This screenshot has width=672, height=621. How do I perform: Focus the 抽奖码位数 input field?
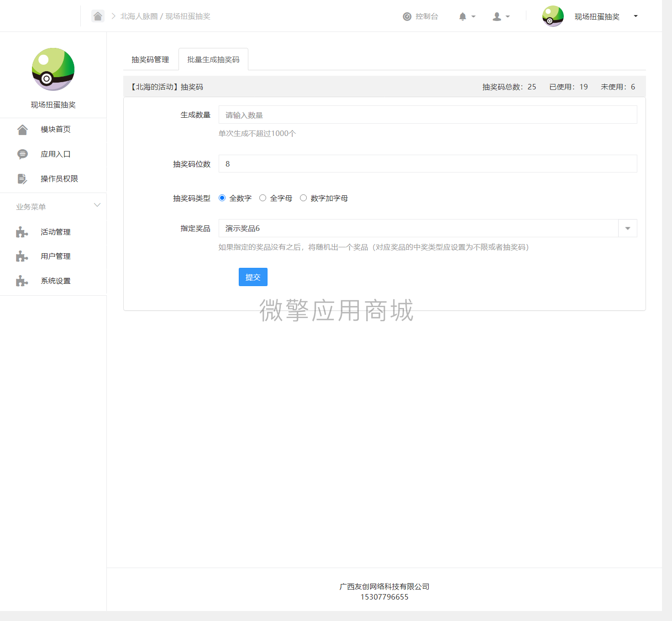pyautogui.click(x=428, y=164)
